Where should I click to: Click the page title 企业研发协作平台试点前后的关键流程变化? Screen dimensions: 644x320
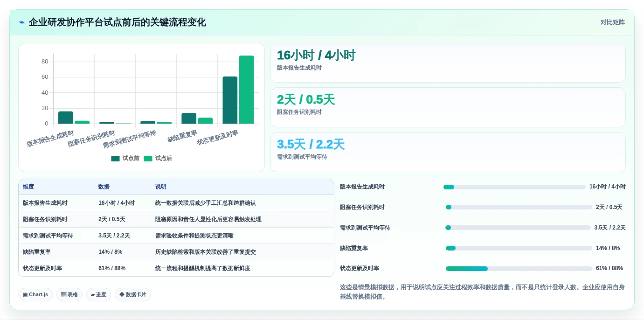pyautogui.click(x=117, y=22)
